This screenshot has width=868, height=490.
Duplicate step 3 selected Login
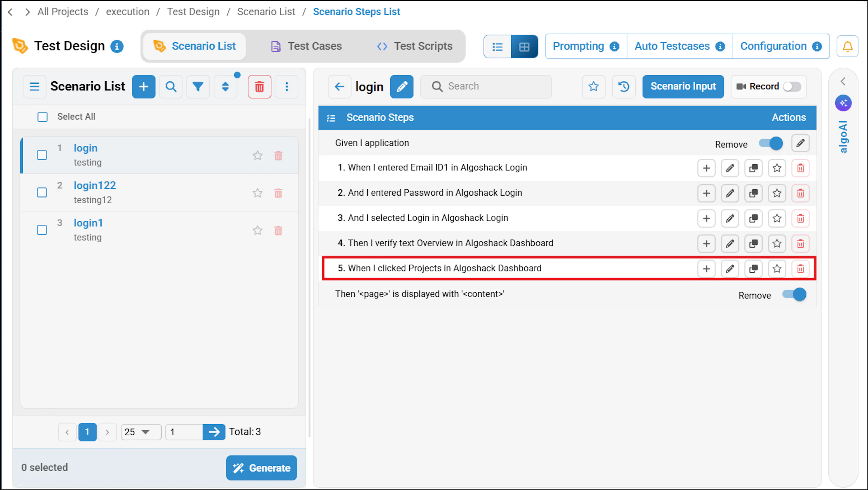click(x=753, y=218)
